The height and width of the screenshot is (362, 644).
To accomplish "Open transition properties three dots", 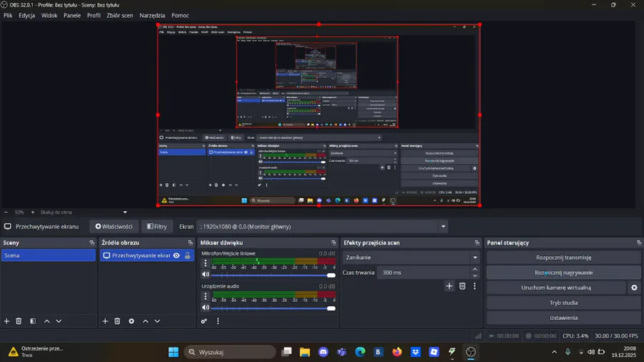I will tap(474, 286).
